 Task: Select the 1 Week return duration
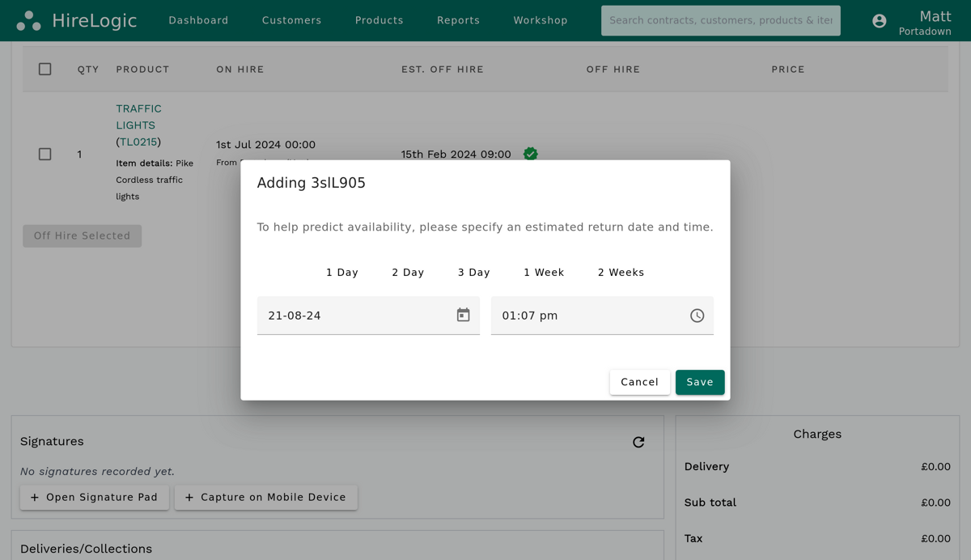tap(543, 272)
